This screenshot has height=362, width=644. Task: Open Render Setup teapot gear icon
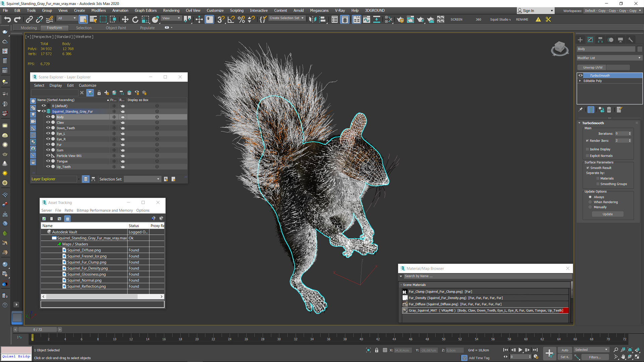point(400,19)
